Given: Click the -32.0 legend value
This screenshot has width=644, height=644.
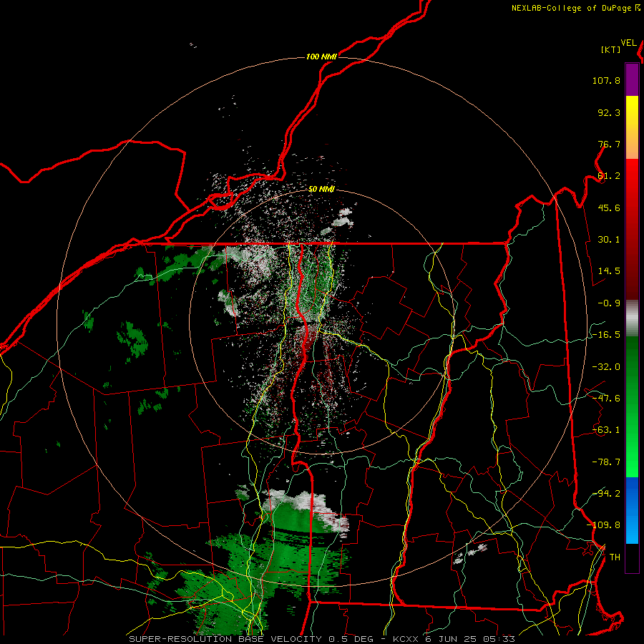Looking at the screenshot, I should (x=606, y=367).
